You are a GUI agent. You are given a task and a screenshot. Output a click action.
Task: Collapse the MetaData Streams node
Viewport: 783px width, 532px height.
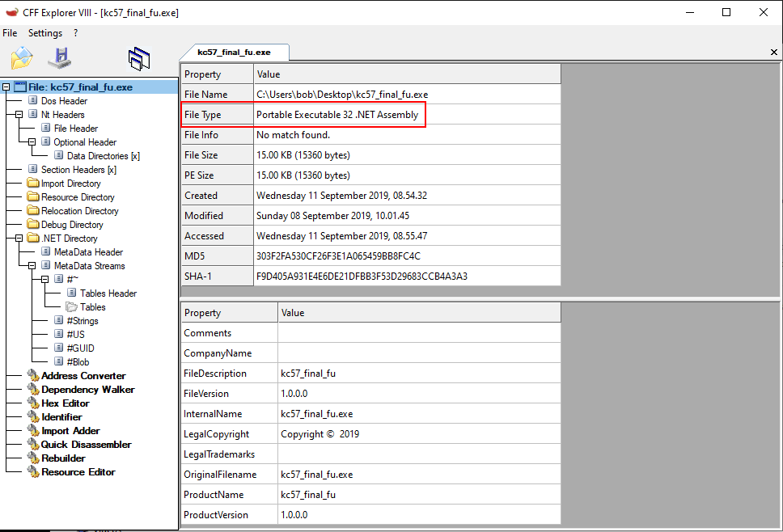32,266
